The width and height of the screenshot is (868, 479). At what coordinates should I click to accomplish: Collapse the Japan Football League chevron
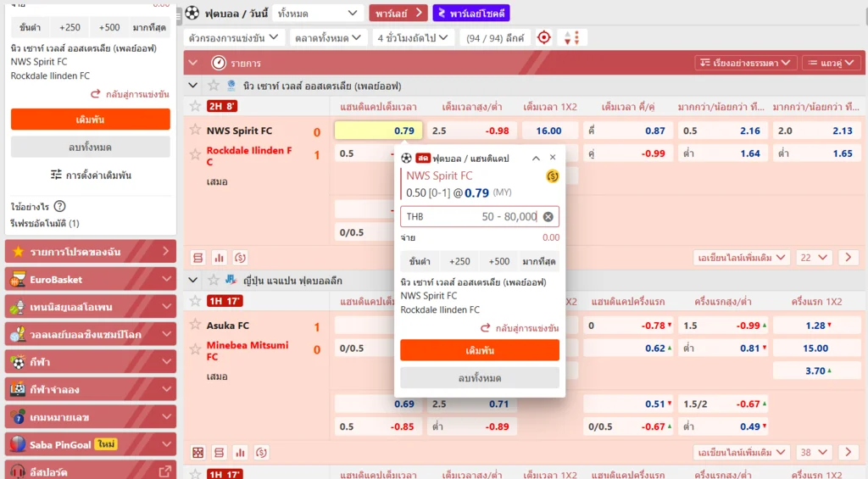point(192,281)
